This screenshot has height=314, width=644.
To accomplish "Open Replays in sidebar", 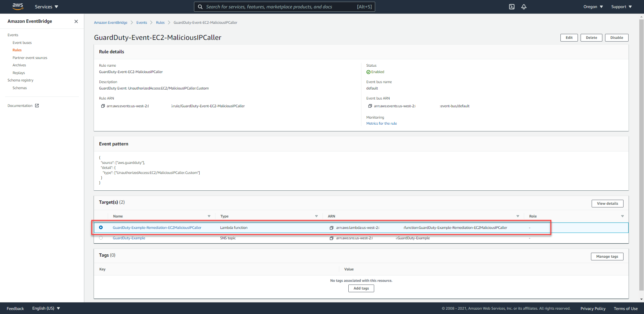I will click(x=19, y=73).
